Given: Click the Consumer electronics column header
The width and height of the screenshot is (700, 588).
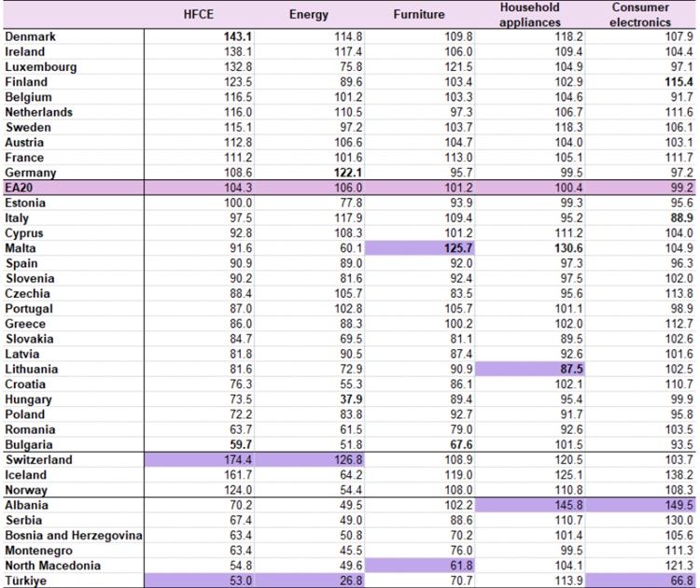Looking at the screenshot, I should point(640,14).
